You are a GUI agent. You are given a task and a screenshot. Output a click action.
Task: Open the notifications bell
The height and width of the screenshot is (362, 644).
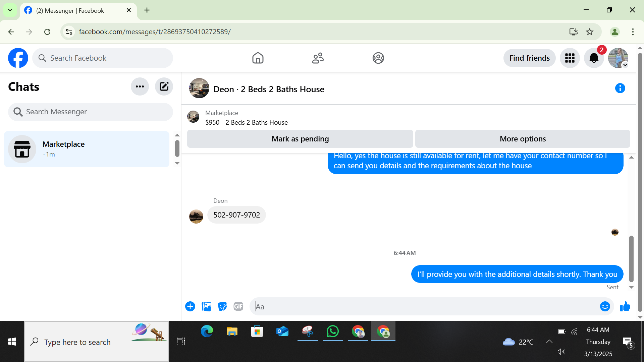594,58
